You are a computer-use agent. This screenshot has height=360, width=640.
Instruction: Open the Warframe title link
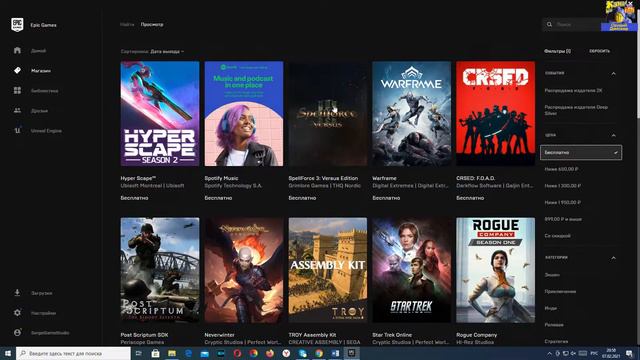coord(384,178)
